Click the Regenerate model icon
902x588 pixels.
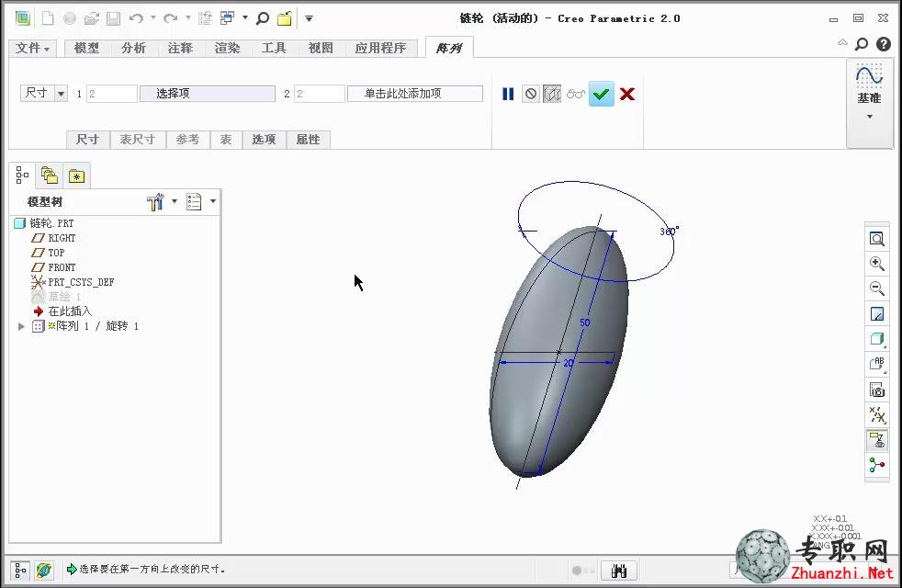coord(205,18)
